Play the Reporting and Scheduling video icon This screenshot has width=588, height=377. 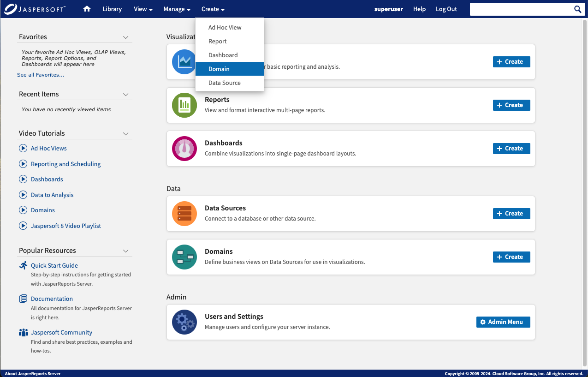[x=23, y=164]
